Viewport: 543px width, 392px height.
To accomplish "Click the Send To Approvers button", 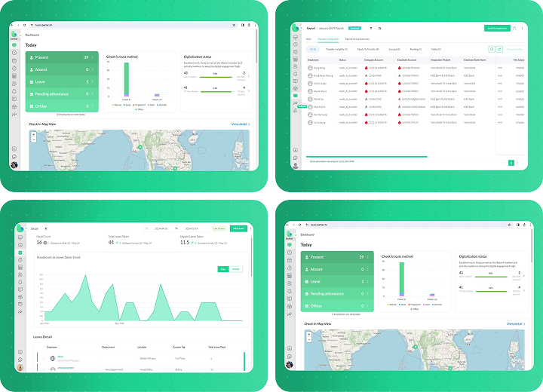I will [x=496, y=29].
